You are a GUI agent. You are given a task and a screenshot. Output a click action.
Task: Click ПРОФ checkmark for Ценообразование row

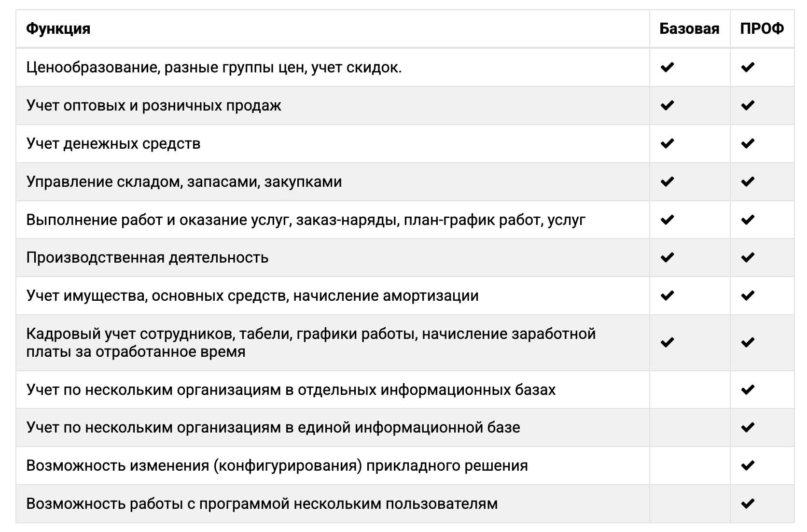(x=748, y=68)
